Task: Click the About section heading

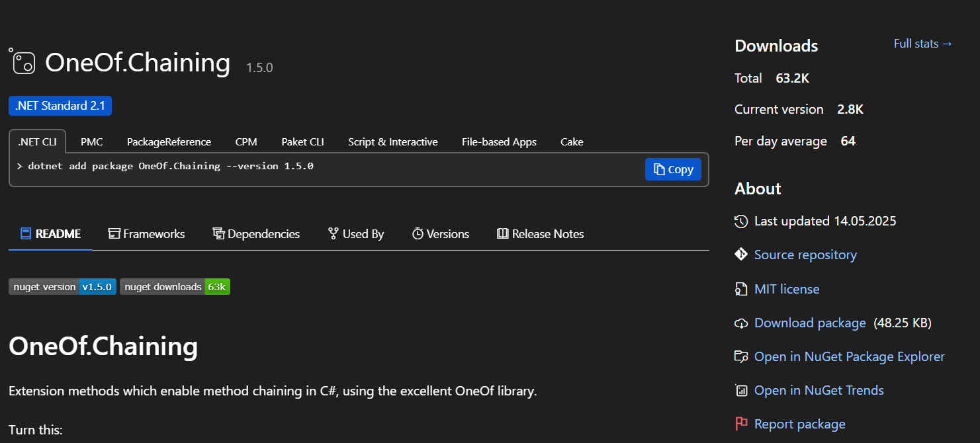Action: point(758,188)
